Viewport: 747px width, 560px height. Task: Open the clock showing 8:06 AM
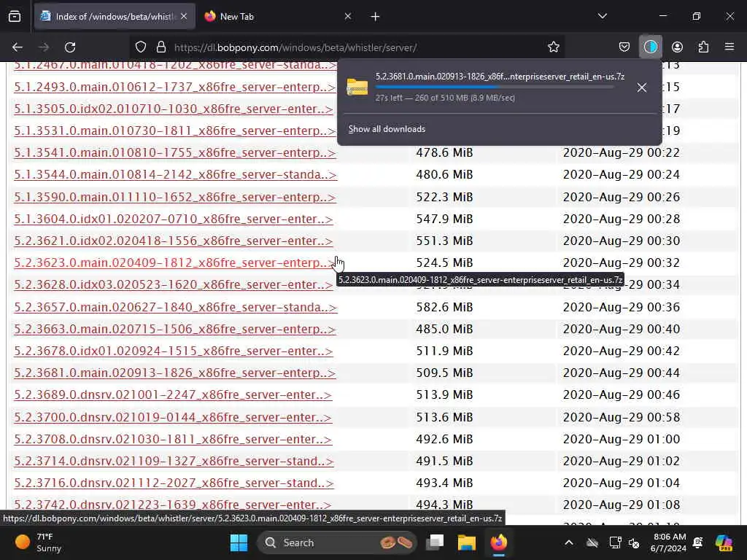(668, 542)
